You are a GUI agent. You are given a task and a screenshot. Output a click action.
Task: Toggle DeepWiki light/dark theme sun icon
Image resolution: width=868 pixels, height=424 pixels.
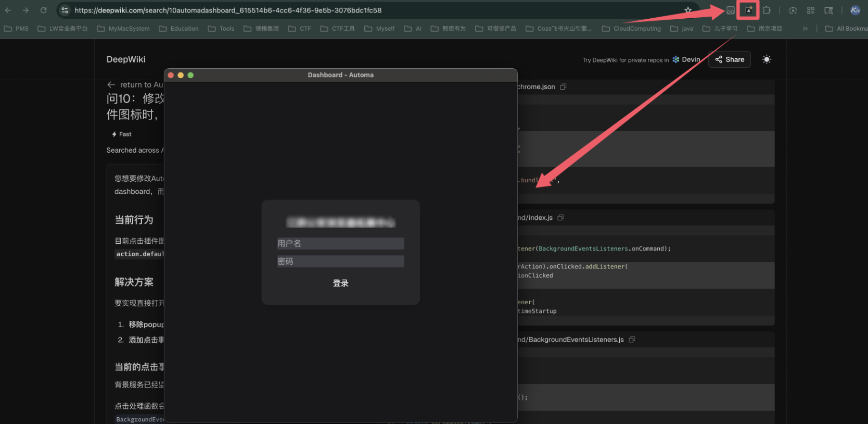[x=767, y=59]
